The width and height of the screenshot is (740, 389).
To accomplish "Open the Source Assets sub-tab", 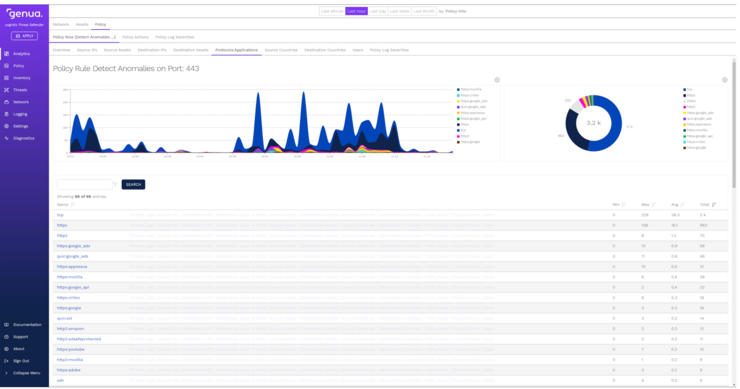I will pos(117,50).
